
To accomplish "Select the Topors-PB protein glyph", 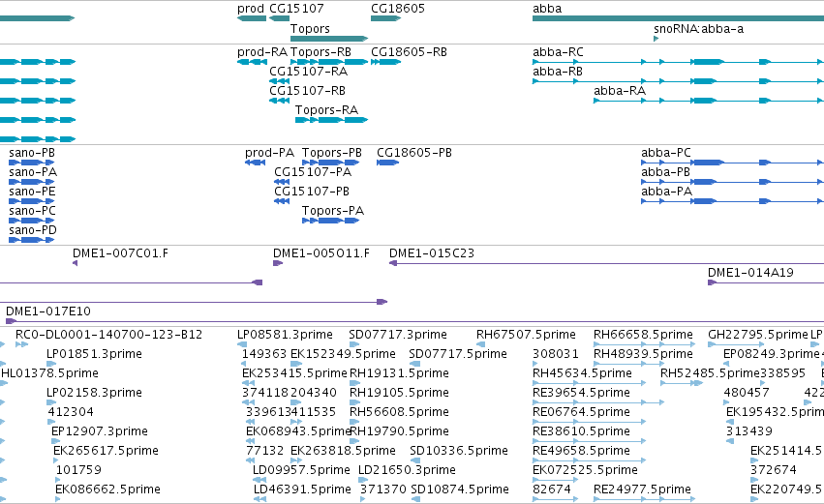I will 330,163.
